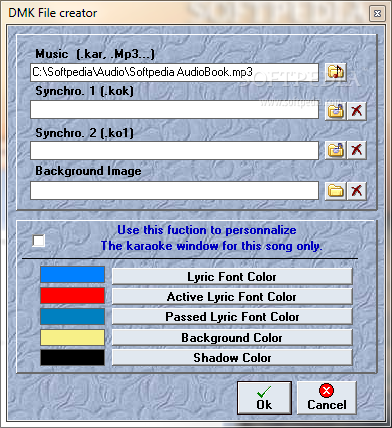The height and width of the screenshot is (428, 392).
Task: Choose Passed Lyric Font Color
Action: coord(232,317)
